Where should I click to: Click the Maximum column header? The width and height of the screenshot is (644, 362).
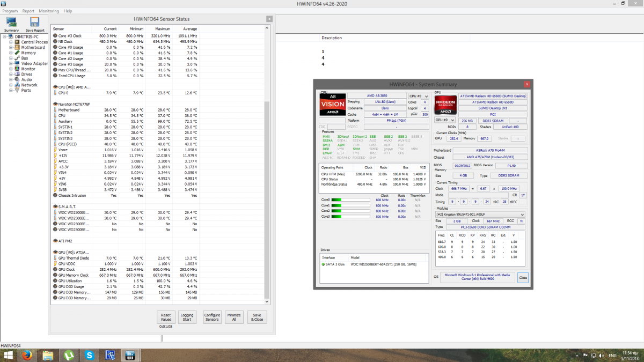point(163,28)
